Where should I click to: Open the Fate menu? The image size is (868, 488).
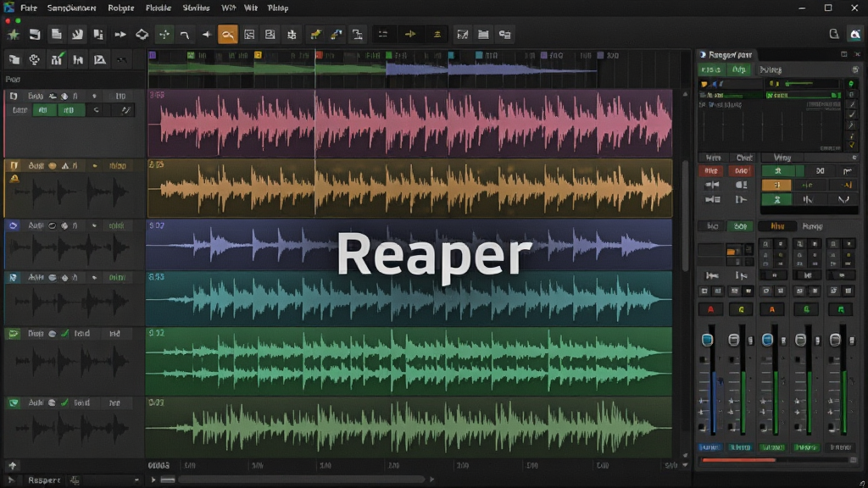(29, 8)
